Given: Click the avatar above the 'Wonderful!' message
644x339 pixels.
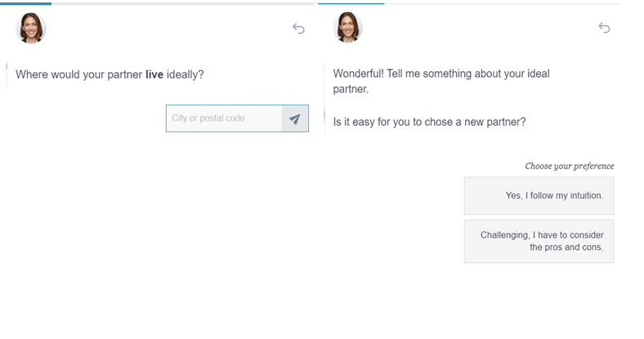Looking at the screenshot, I should (348, 28).
